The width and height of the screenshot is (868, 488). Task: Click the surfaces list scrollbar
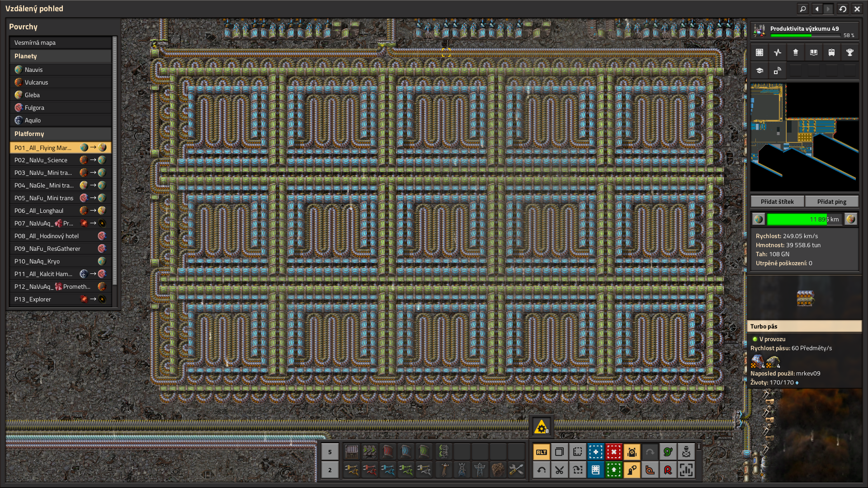click(115, 161)
